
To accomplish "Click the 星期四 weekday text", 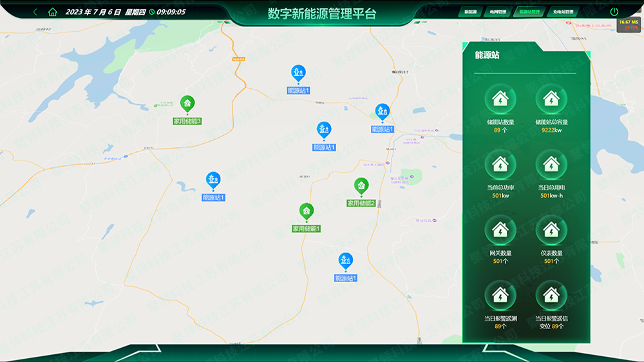I will point(135,12).
